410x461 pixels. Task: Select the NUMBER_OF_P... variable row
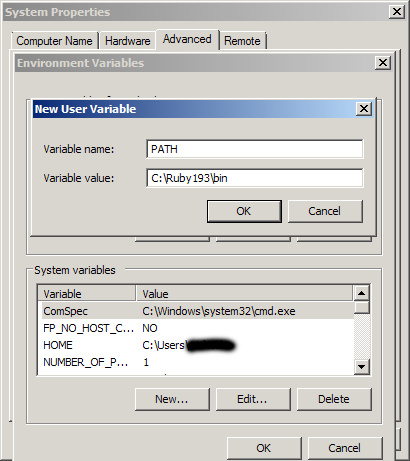pyautogui.click(x=196, y=362)
